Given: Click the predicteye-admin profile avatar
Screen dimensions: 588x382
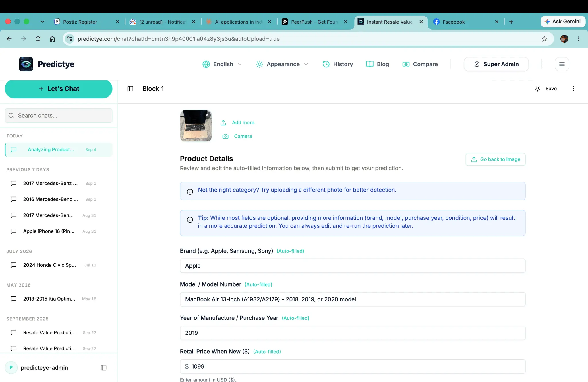Looking at the screenshot, I should click(x=11, y=368).
